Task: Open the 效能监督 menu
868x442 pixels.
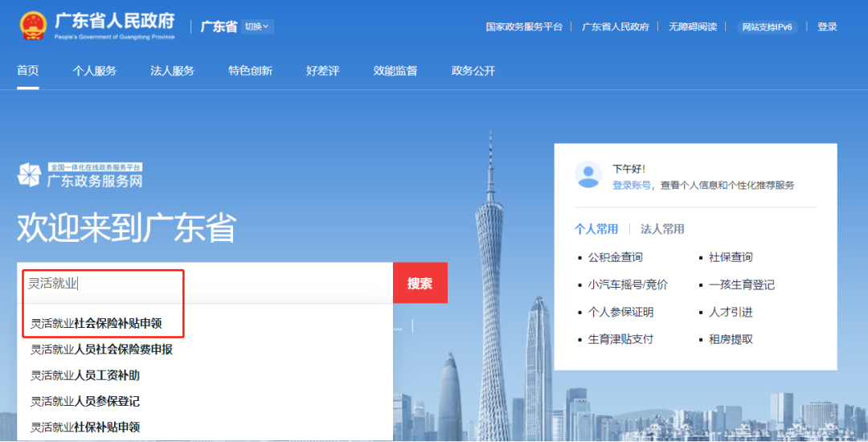Action: coord(395,71)
